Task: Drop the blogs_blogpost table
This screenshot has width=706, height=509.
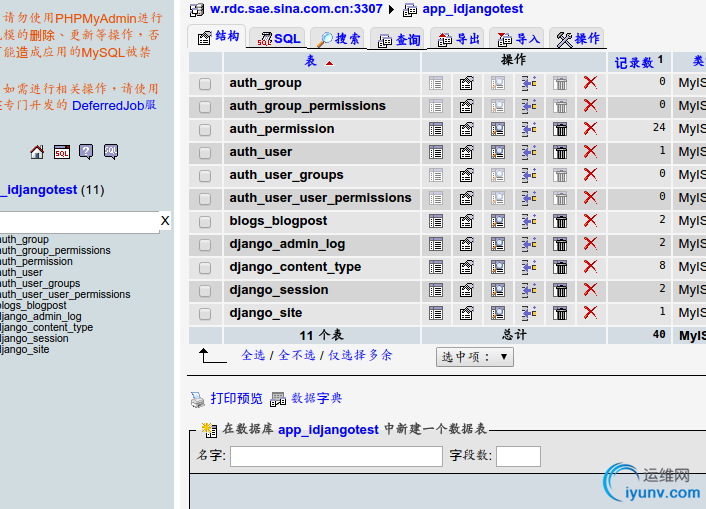Action: click(x=590, y=221)
